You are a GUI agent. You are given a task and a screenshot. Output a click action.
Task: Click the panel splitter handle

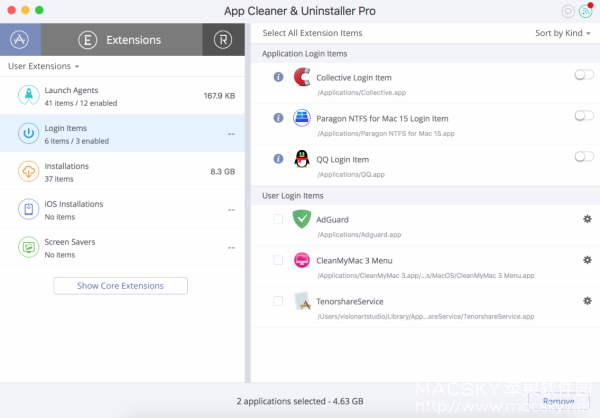pos(248,203)
